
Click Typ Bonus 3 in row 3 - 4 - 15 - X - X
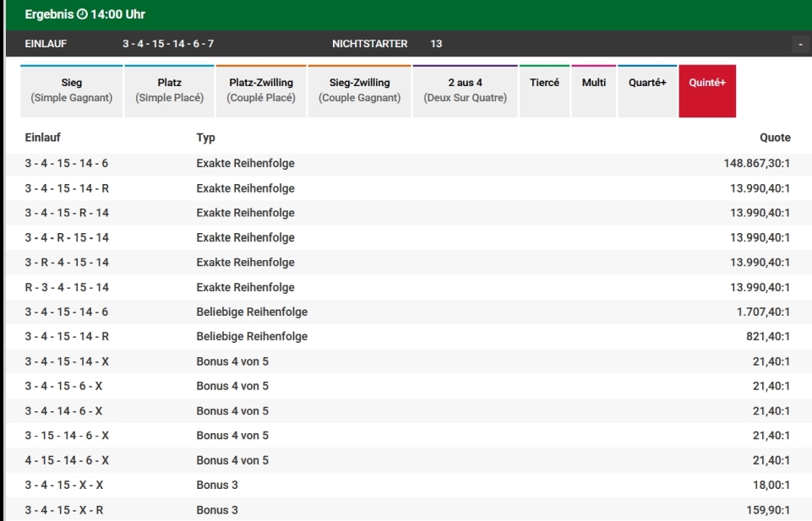(217, 485)
